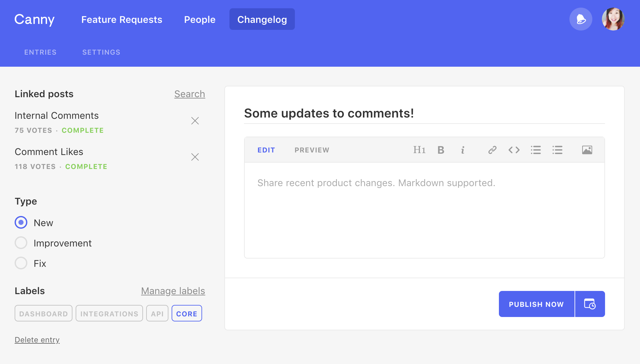Remove linked post Comment Likes
Viewport: 640px width, 364px height.
pos(195,157)
